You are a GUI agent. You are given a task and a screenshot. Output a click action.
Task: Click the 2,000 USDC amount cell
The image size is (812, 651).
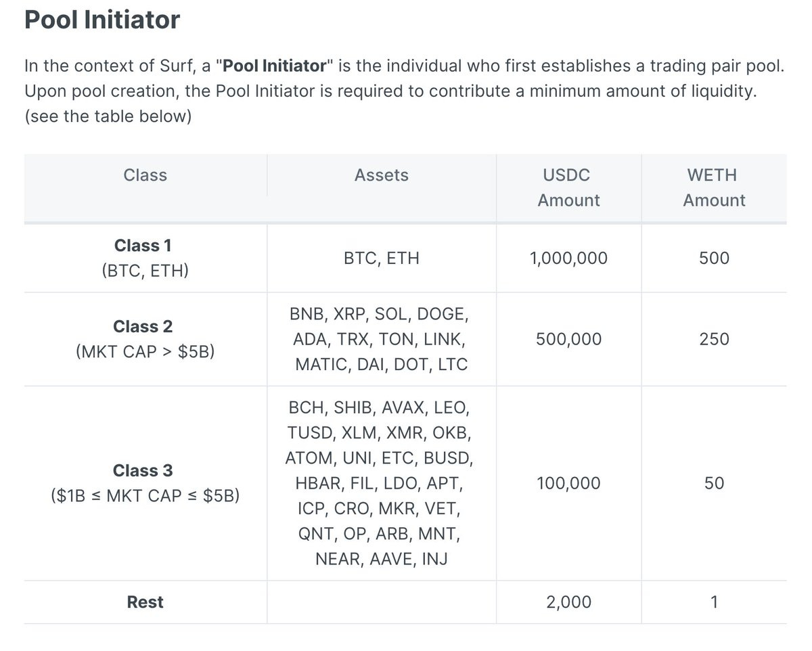pos(568,602)
